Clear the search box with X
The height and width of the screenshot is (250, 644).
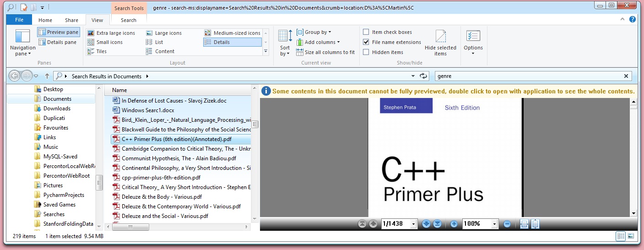click(626, 76)
